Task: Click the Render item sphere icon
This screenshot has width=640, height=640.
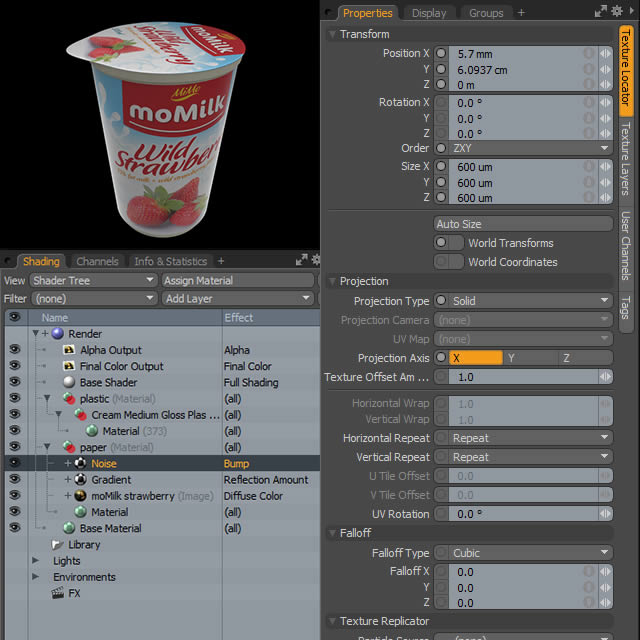Action: click(58, 333)
